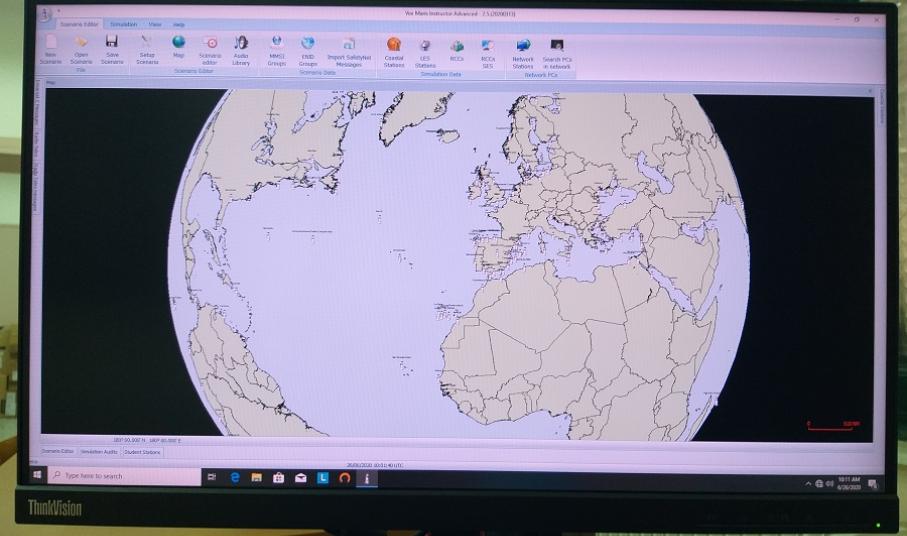Open the Setup Scenario tool
Viewport: 907px width, 536px height.
point(147,43)
